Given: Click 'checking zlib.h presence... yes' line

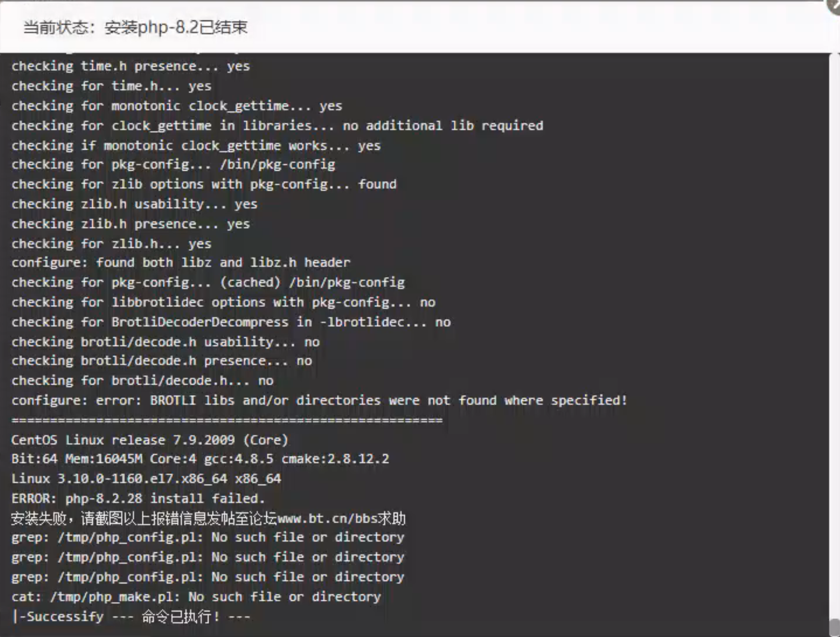Looking at the screenshot, I should [131, 224].
